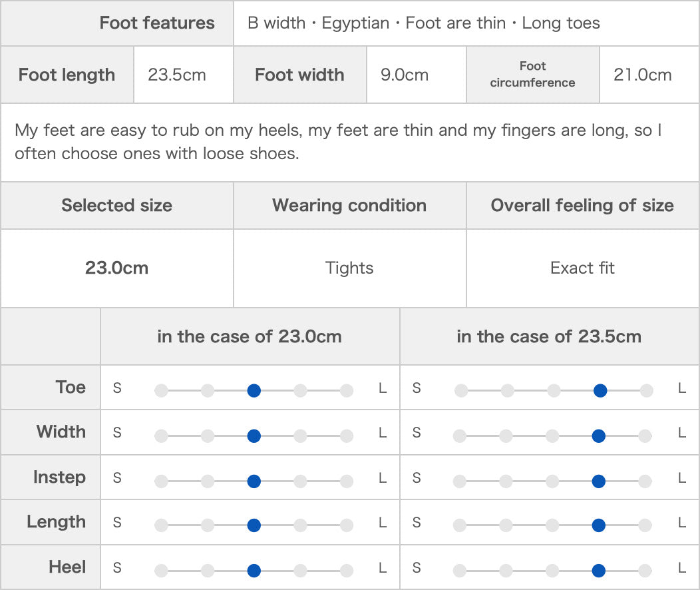Select the blue Instep dot for 23.0cm
700x590 pixels.
pyautogui.click(x=254, y=481)
